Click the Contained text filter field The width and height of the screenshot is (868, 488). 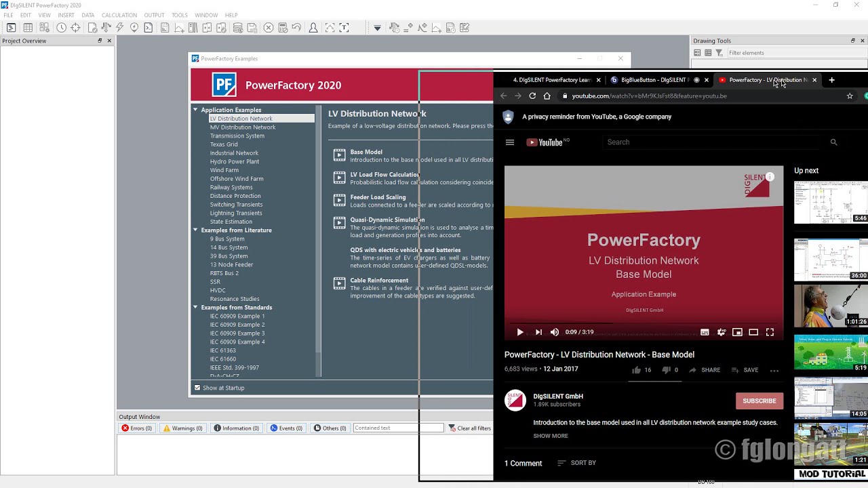tap(398, 428)
